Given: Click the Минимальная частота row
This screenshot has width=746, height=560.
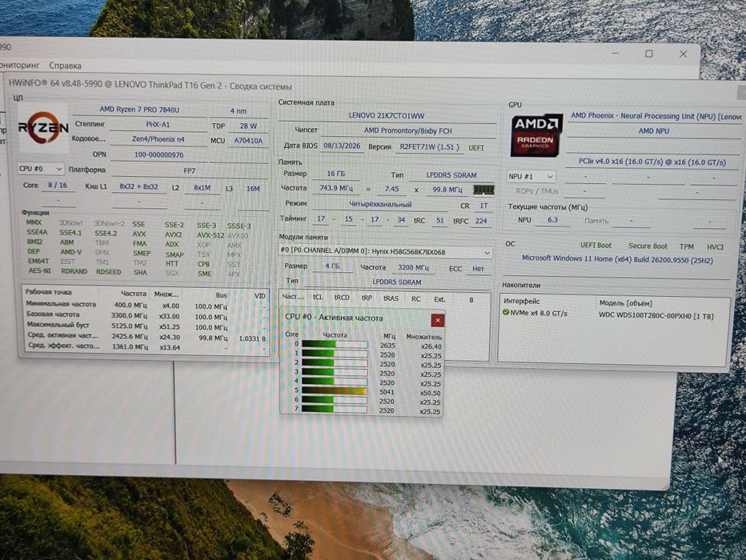Looking at the screenshot, I should [x=146, y=305].
